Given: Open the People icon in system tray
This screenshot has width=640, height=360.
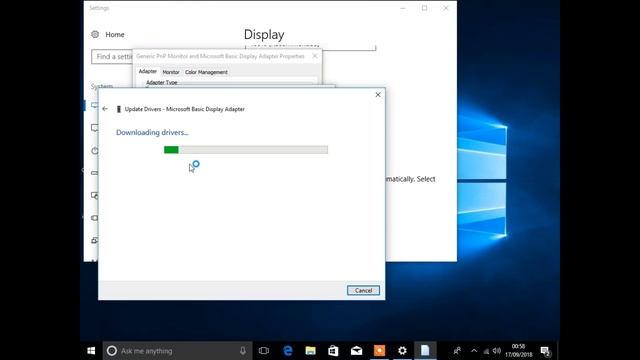Looking at the screenshot, I should point(457,351).
